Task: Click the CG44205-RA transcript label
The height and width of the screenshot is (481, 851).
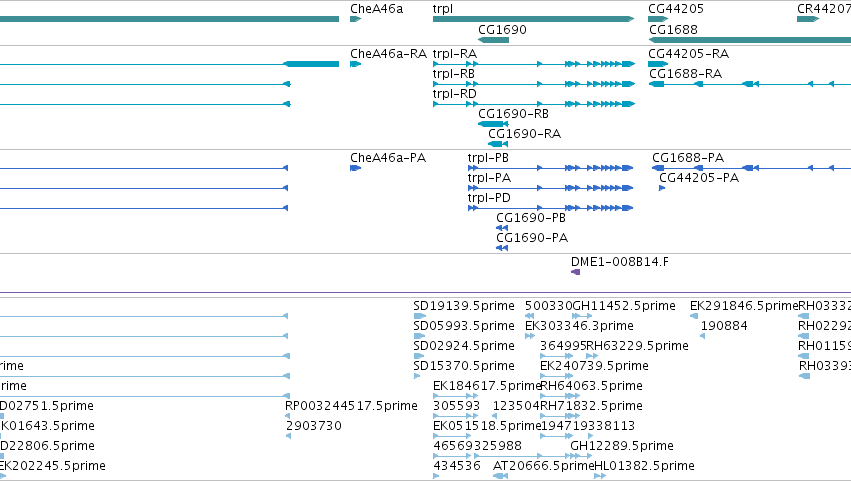Action: 688,54
